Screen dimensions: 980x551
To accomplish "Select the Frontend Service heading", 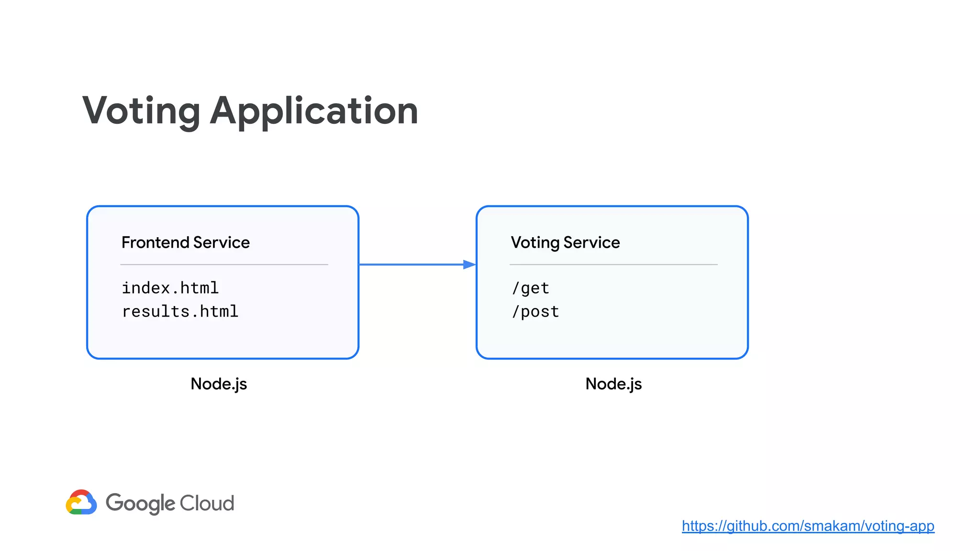I will 185,242.
